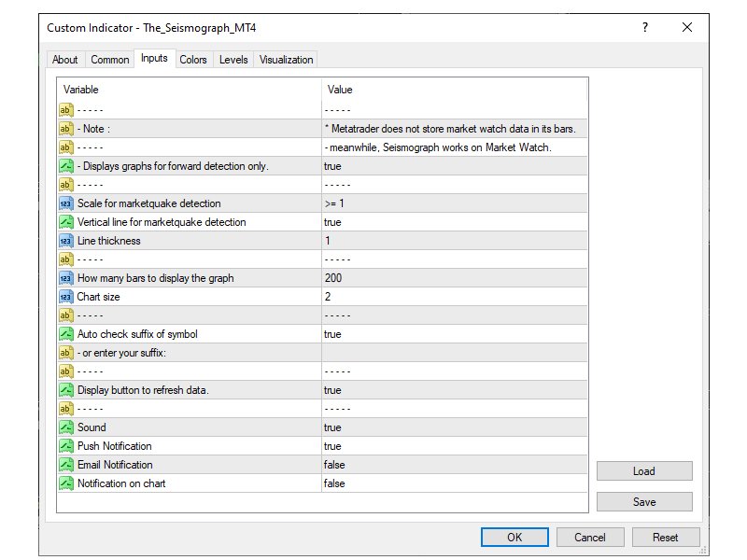747x560 pixels.
Task: Open the About tab
Action: [x=65, y=60]
